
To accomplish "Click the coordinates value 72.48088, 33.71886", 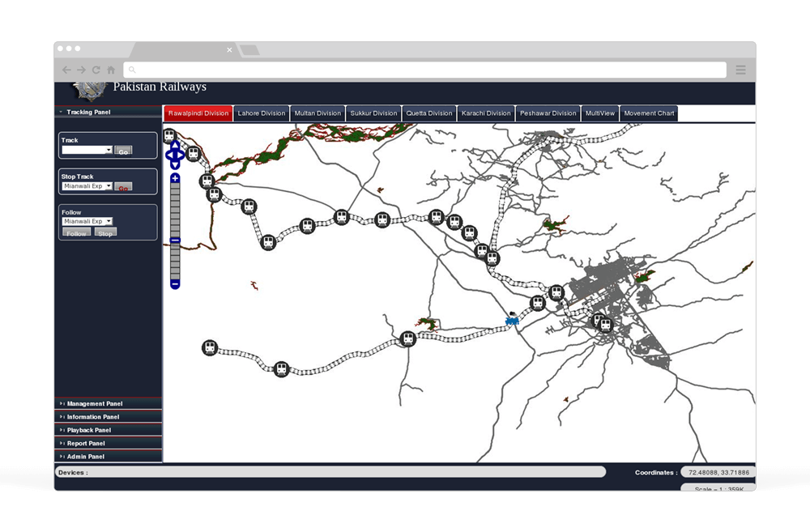I will pos(718,472).
